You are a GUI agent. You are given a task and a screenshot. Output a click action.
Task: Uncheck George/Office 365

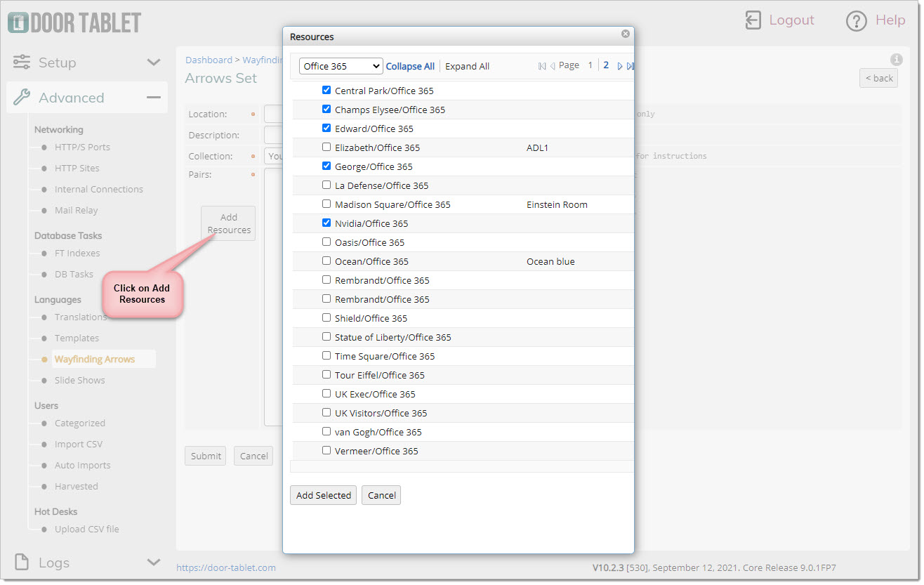point(326,166)
